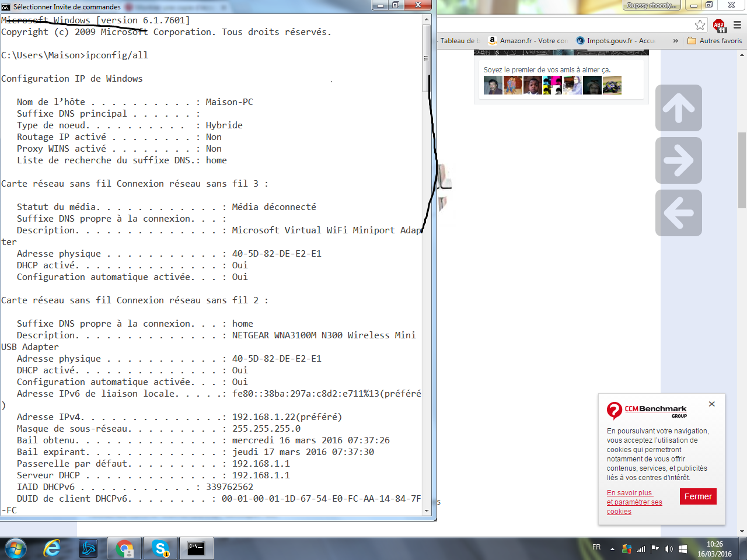
Task: Click the large left arrow button
Action: [678, 213]
